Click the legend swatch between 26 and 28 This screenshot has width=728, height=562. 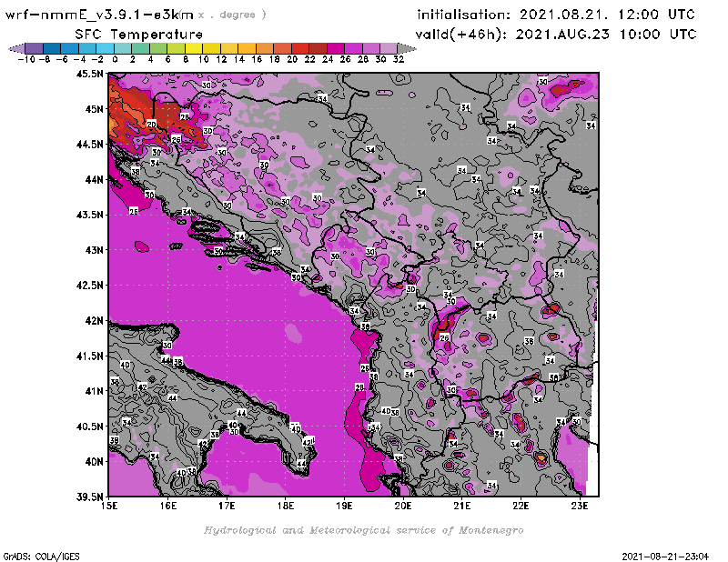tap(353, 48)
